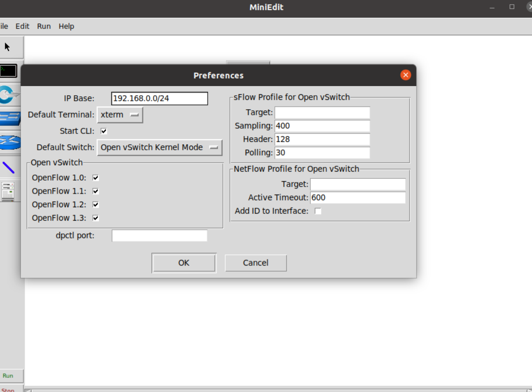Toggle the Start CLI checkbox

coord(104,131)
